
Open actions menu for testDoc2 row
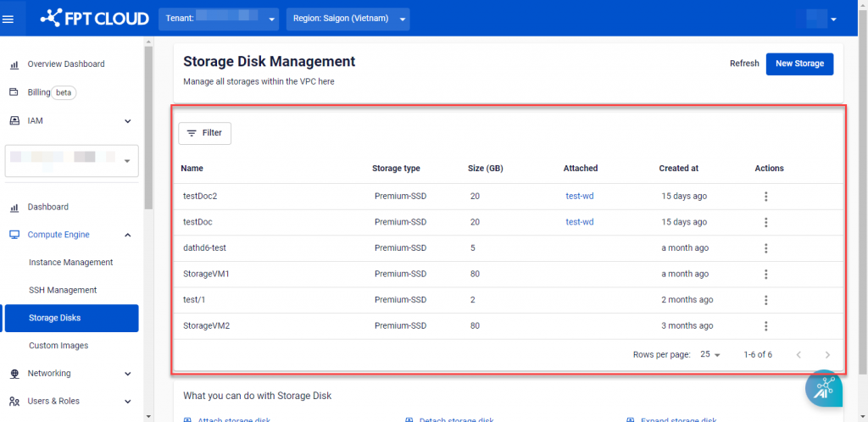[765, 197]
